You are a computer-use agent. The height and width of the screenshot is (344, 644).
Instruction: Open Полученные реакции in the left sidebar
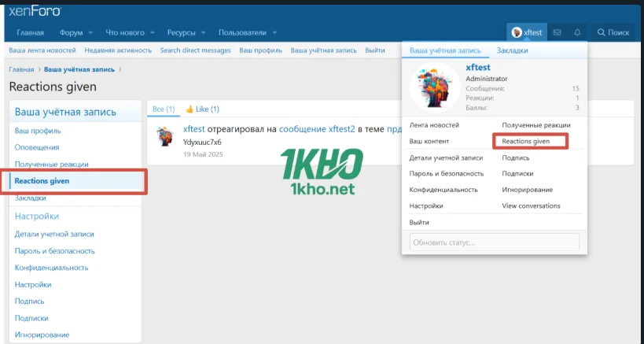coord(52,164)
